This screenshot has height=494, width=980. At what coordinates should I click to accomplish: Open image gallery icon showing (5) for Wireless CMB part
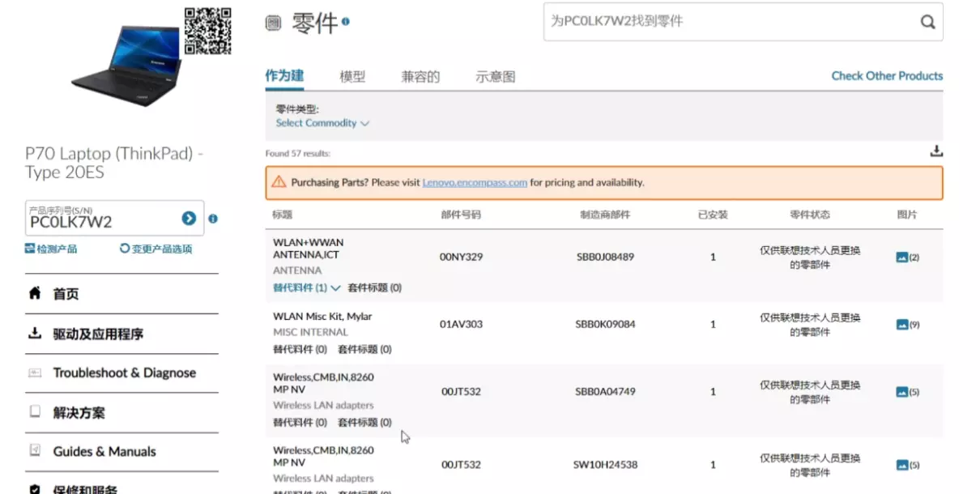tap(901, 391)
